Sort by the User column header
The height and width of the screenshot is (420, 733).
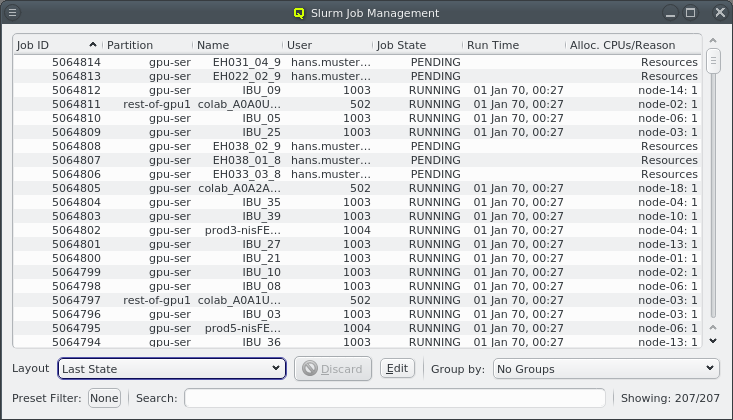(328, 45)
